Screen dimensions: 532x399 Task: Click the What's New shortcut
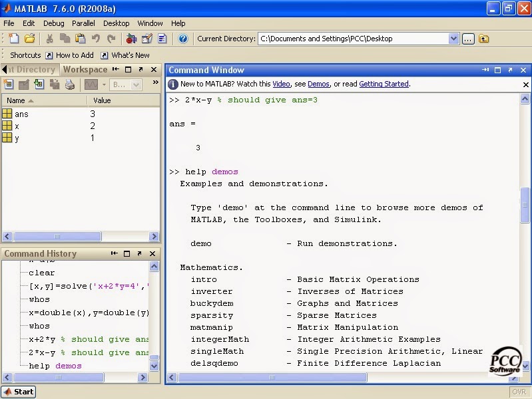[125, 55]
